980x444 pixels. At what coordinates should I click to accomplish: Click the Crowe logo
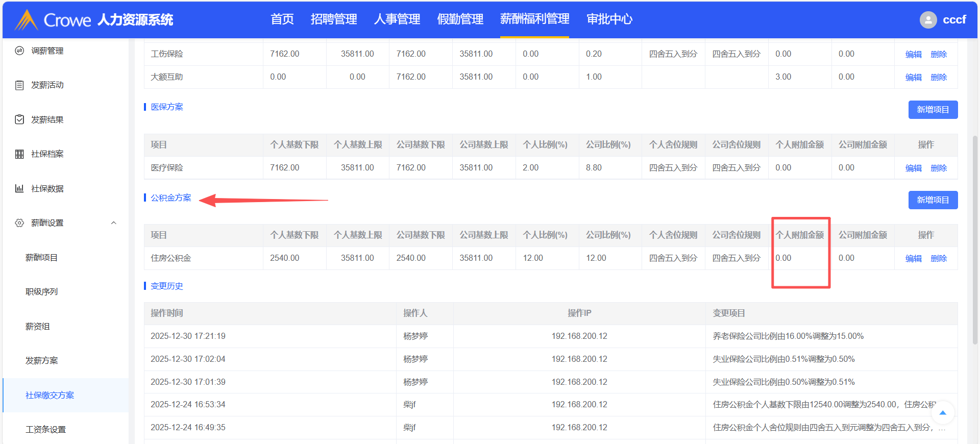point(27,20)
